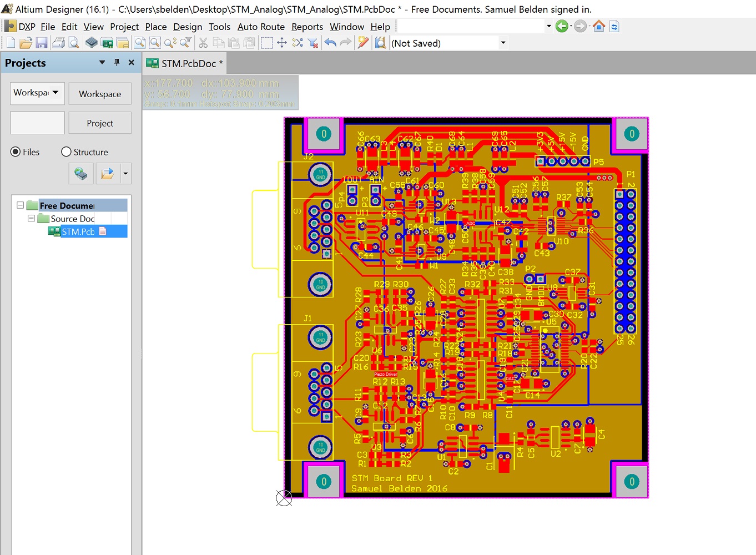This screenshot has height=555, width=756.
Task: Clear the current filter icon
Action: [x=313, y=43]
